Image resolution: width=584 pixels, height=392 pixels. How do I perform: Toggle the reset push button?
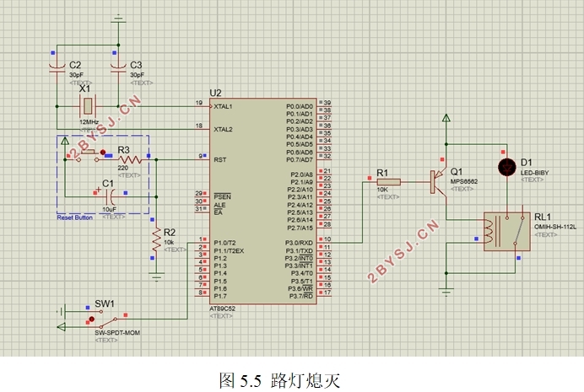pos(88,155)
